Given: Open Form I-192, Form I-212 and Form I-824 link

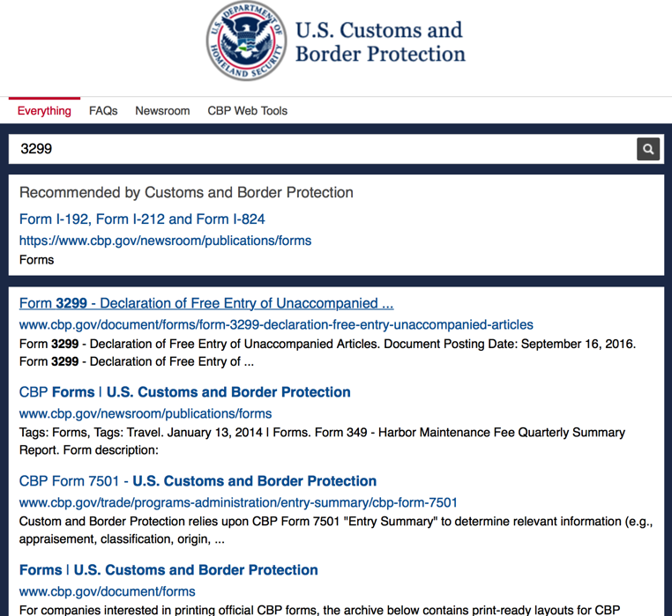Looking at the screenshot, I should 142,219.
